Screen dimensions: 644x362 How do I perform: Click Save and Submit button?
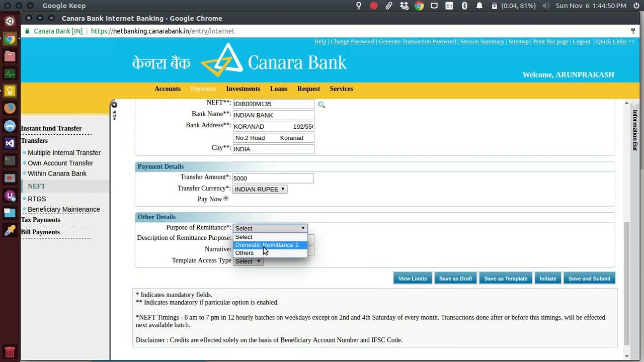pyautogui.click(x=589, y=279)
